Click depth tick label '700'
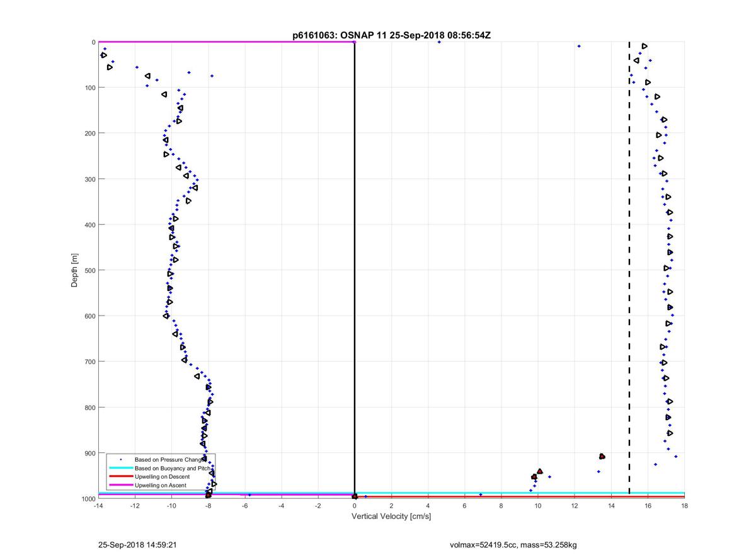The width and height of the screenshot is (756, 560). [89, 362]
